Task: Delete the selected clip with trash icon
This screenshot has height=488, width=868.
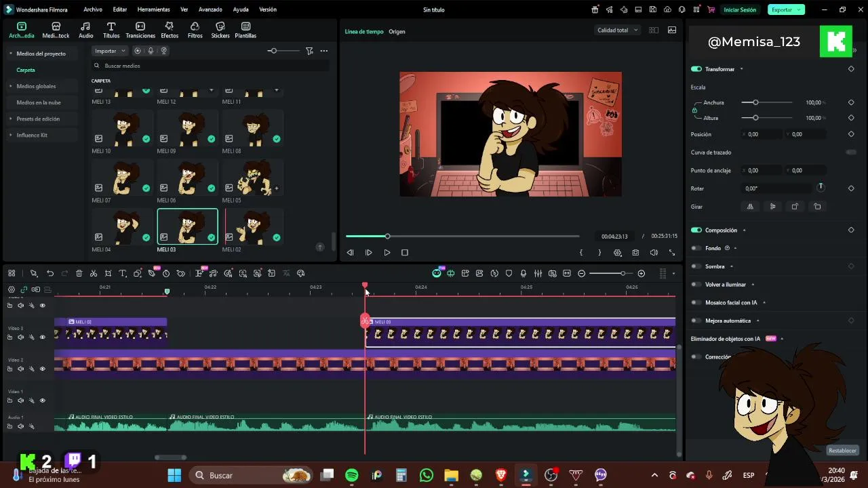Action: [79, 273]
